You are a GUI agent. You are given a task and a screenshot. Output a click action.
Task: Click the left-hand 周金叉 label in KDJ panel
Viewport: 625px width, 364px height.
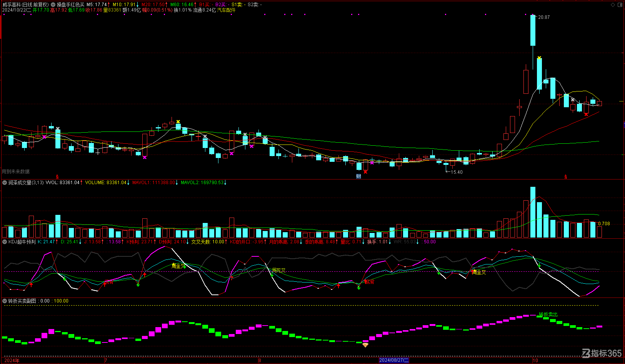178,266
